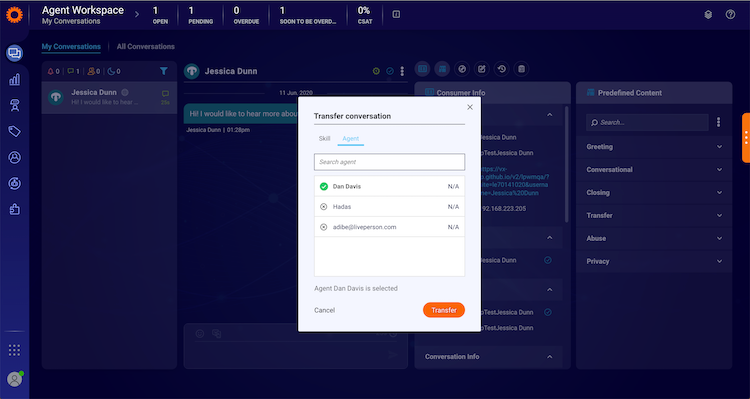Screen dimensions: 750x399
Task: Click the layers stack icon in top bar
Action: (x=708, y=14)
